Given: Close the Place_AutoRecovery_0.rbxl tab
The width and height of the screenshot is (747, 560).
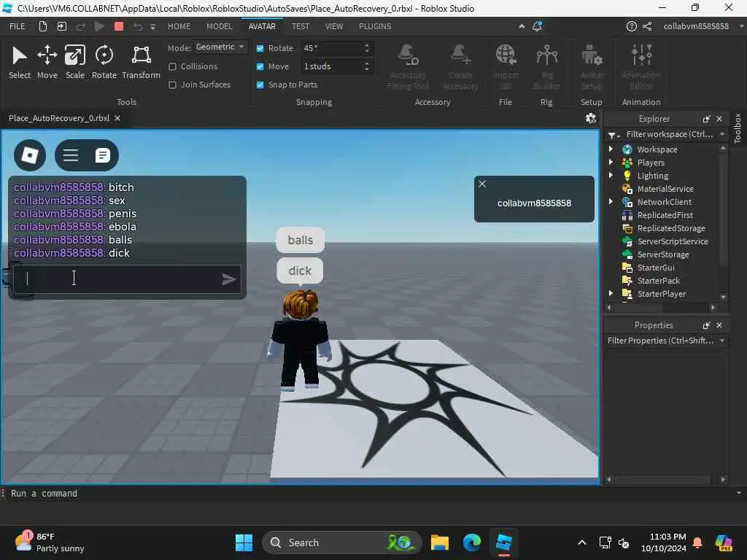Looking at the screenshot, I should pos(117,118).
